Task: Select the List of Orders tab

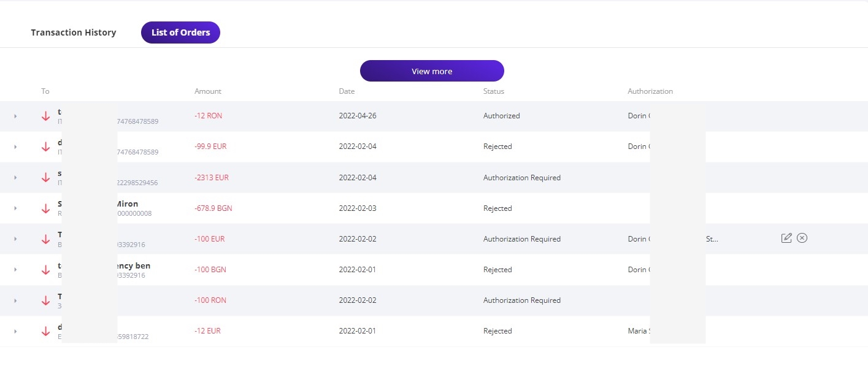Action: [180, 32]
